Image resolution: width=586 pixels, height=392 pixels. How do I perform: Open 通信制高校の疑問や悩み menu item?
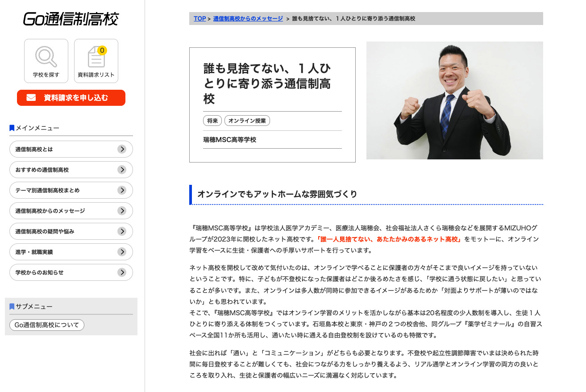(x=71, y=231)
